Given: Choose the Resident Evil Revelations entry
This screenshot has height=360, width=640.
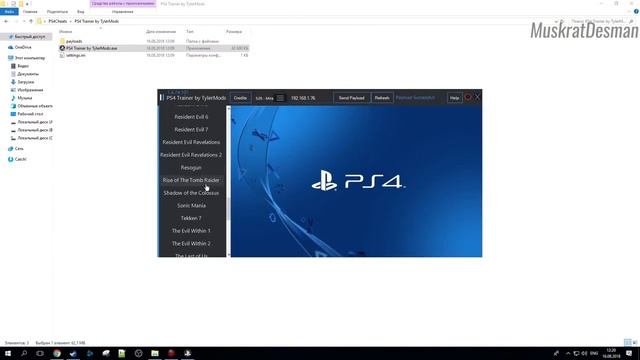Looking at the screenshot, I should tap(191, 142).
